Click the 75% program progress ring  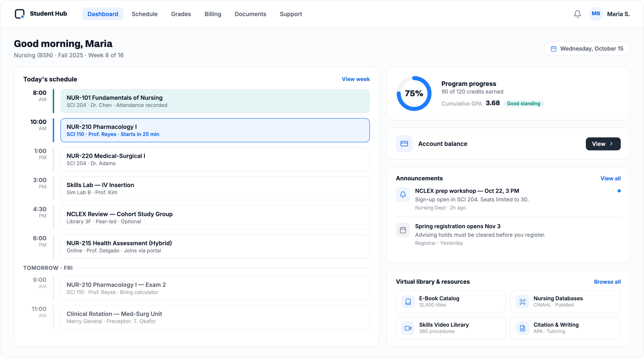coord(414,93)
